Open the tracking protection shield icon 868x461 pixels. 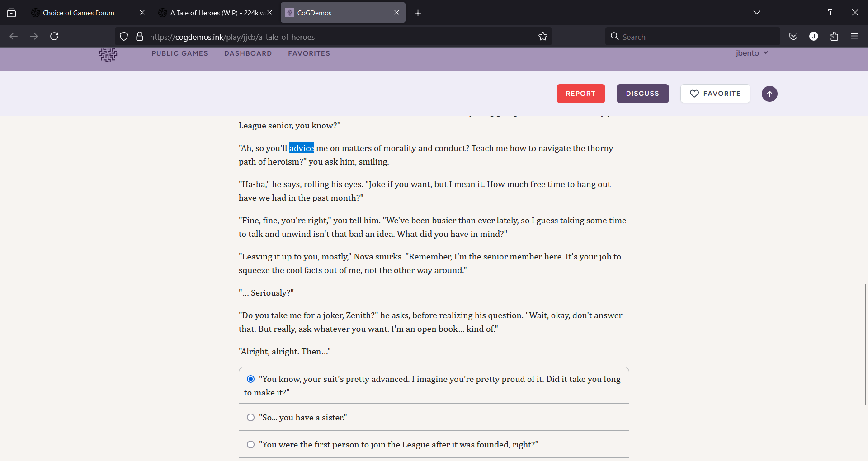pos(124,36)
